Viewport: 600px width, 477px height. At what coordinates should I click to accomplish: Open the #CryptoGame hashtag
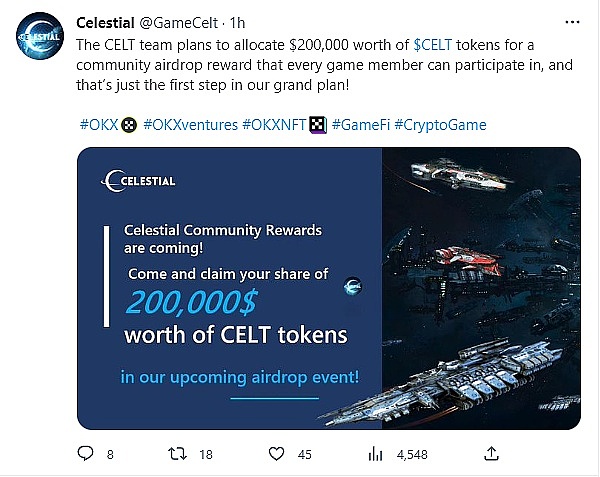point(441,124)
